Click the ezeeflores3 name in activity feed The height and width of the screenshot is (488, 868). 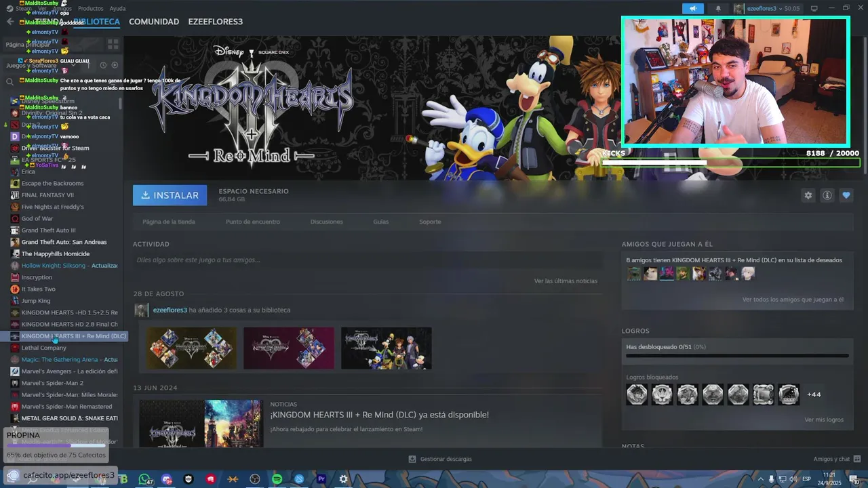(170, 310)
